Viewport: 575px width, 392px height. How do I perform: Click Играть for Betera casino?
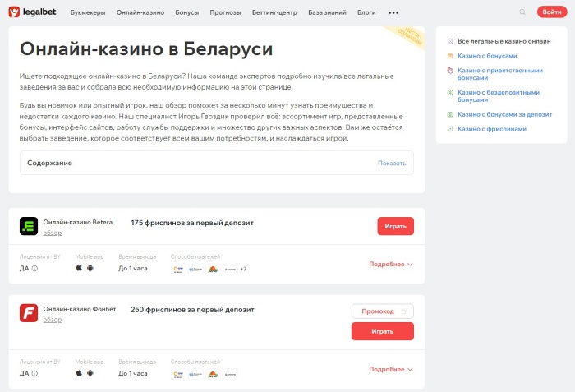click(x=395, y=226)
